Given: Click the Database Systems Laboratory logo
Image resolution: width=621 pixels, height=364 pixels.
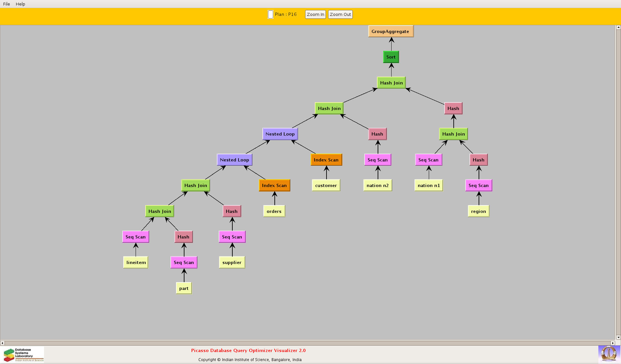Looking at the screenshot, I should point(23,355).
